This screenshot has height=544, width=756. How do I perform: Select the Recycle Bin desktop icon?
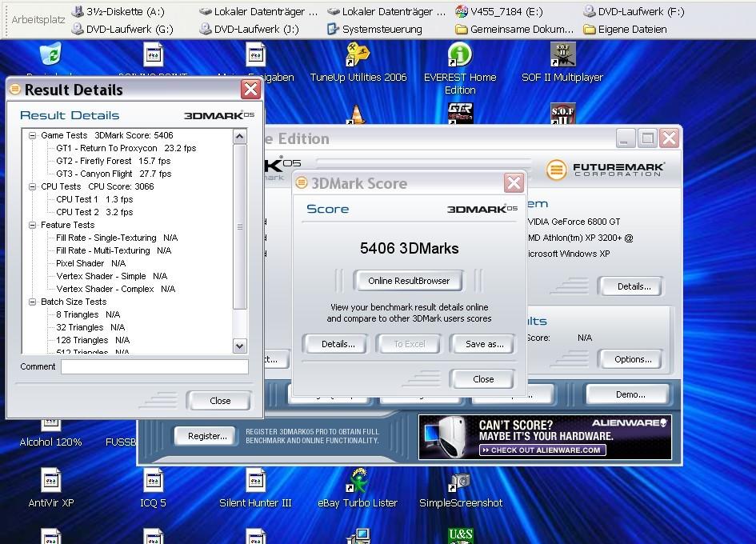pyautogui.click(x=50, y=54)
